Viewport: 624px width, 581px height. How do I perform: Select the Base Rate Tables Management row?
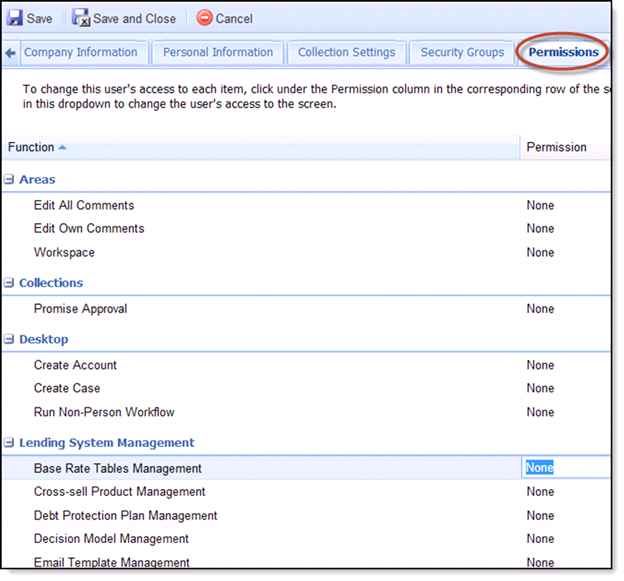306,468
